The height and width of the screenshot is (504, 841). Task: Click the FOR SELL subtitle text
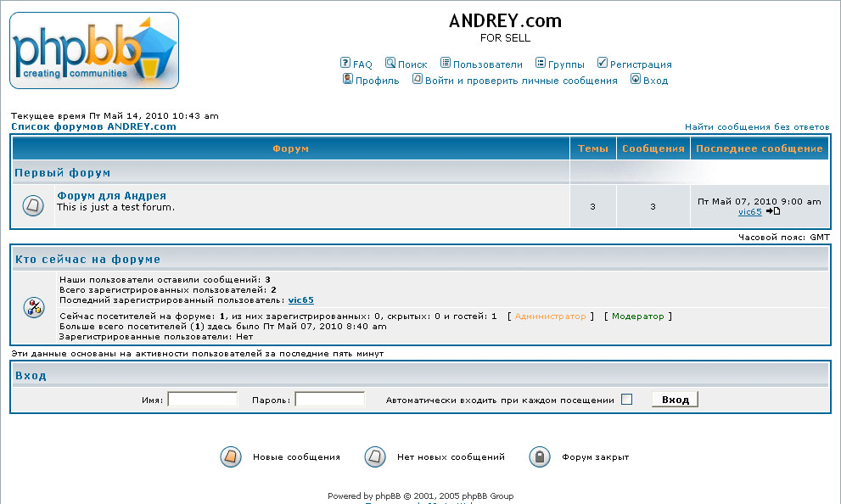pos(505,38)
